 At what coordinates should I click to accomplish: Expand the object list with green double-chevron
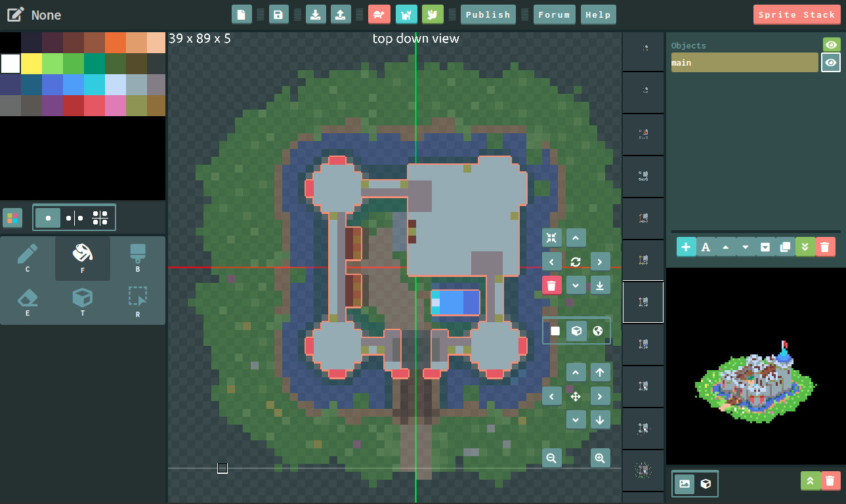click(x=805, y=247)
